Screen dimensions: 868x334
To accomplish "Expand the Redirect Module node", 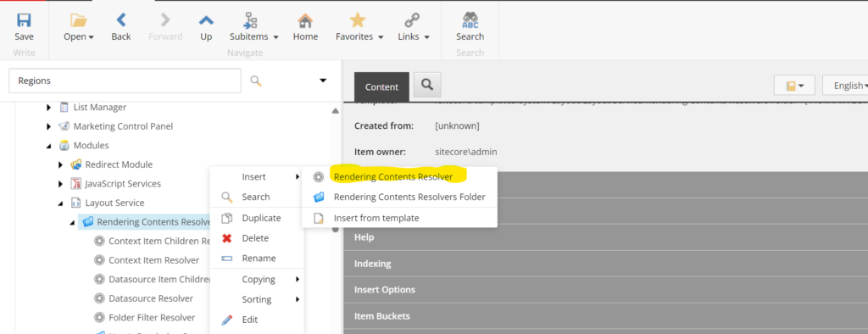I will 61,164.
